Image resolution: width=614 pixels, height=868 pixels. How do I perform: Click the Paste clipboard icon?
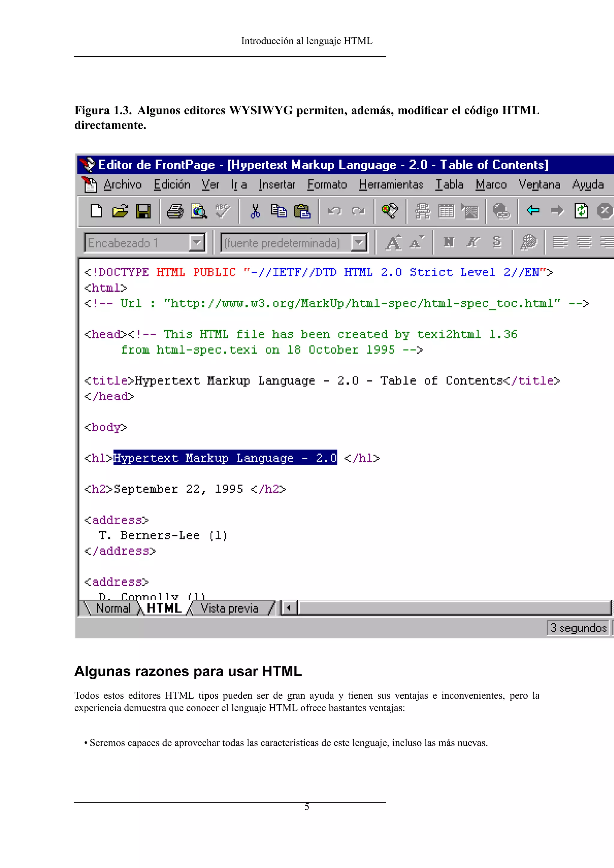[302, 211]
